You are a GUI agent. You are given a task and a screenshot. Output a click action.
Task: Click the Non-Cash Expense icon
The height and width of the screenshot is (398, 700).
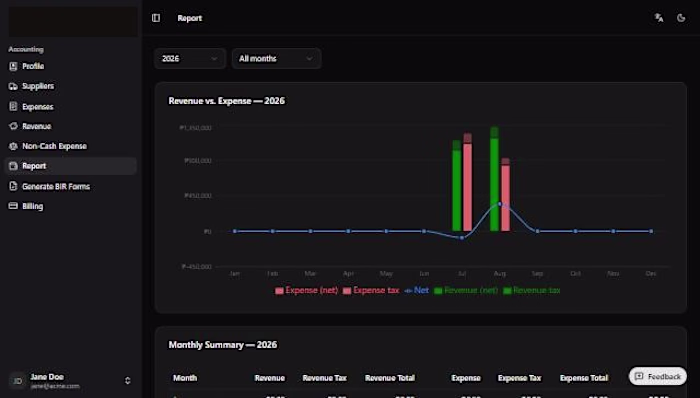(13, 146)
